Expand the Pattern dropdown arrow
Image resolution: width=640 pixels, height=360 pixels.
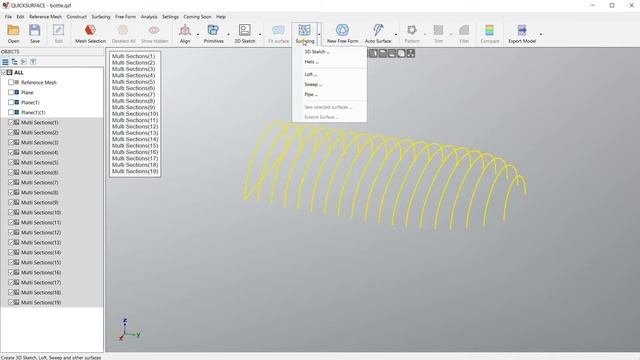424,34
